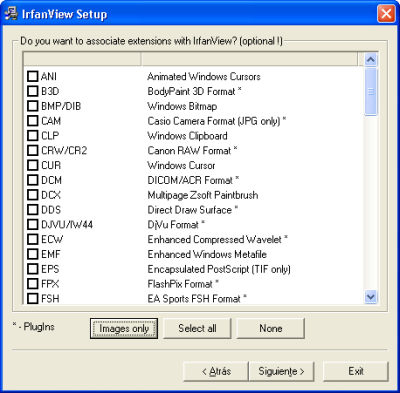Click Exit to quit setup
Image resolution: width=400 pixels, height=393 pixels.
[356, 371]
